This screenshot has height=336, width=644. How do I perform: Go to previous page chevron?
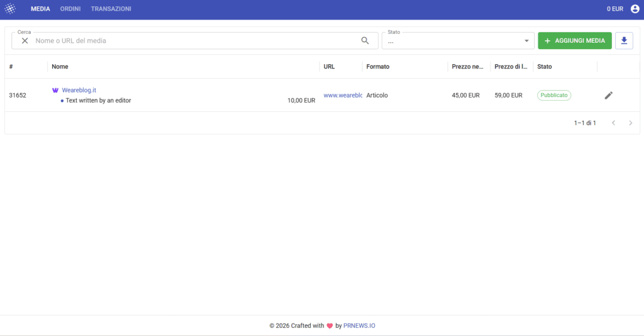click(x=613, y=123)
